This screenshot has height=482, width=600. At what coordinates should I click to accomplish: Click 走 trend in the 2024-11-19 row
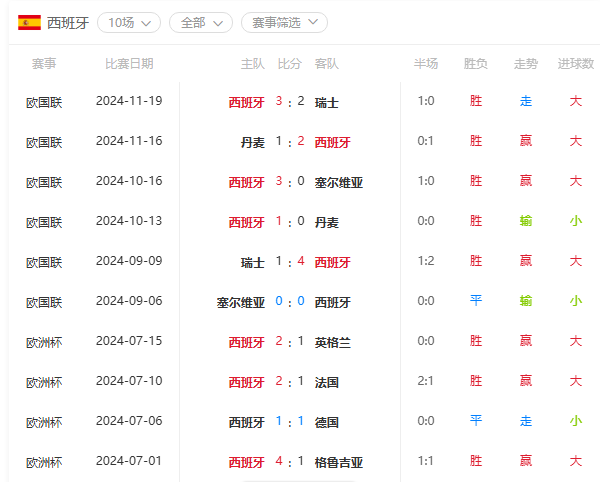[x=526, y=101]
